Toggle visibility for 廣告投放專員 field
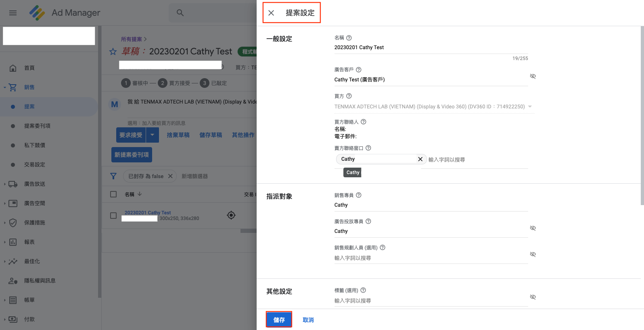Image resolution: width=644 pixels, height=330 pixels. pos(533,228)
